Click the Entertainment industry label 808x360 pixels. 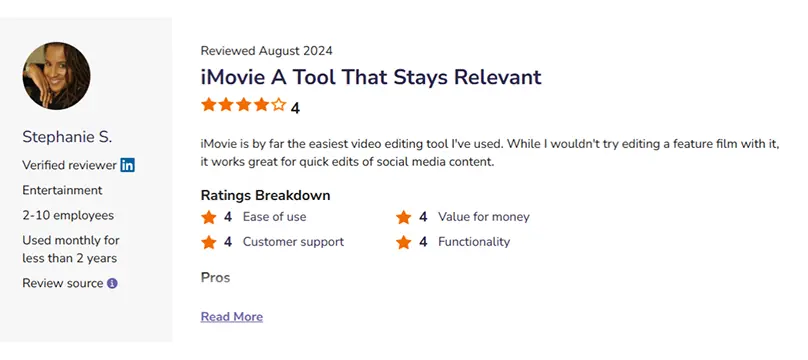[x=62, y=191]
